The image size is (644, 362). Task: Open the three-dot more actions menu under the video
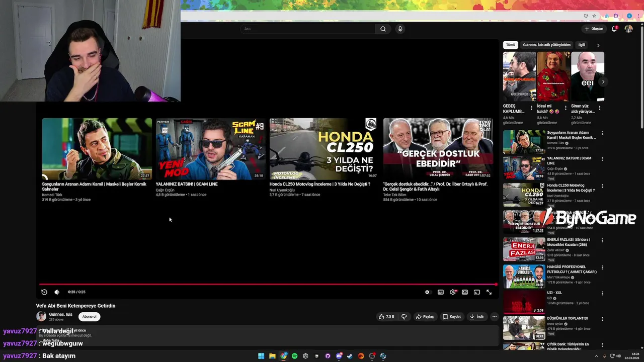[495, 317]
